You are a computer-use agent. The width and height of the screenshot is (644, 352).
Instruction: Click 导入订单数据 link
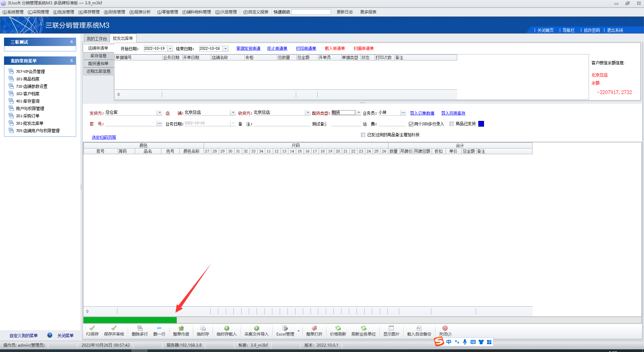click(x=422, y=113)
